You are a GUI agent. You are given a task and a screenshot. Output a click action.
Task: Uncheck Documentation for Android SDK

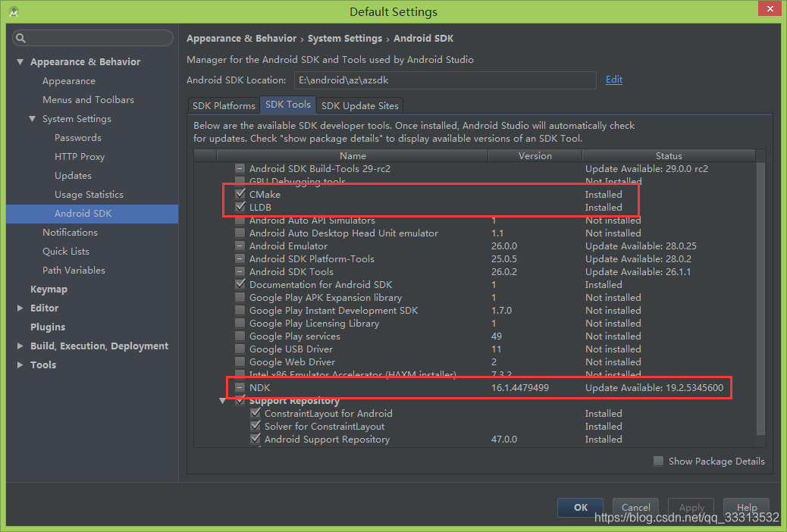(240, 284)
